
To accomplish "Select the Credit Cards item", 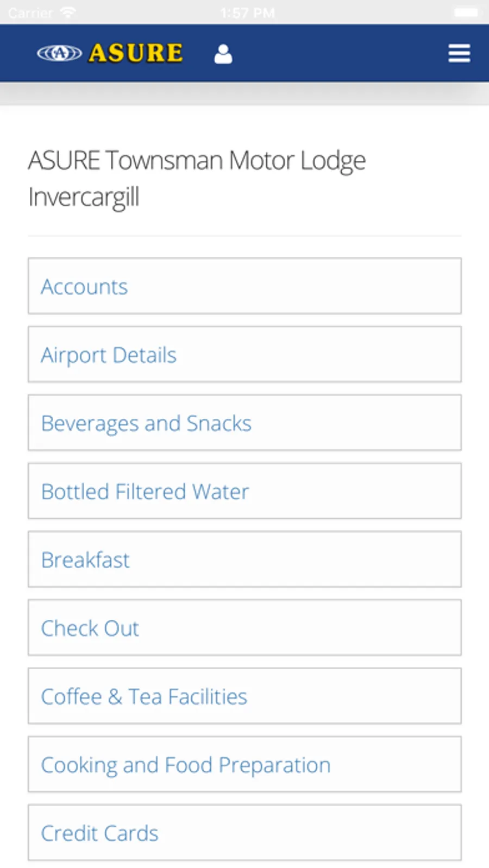I will coord(244,833).
